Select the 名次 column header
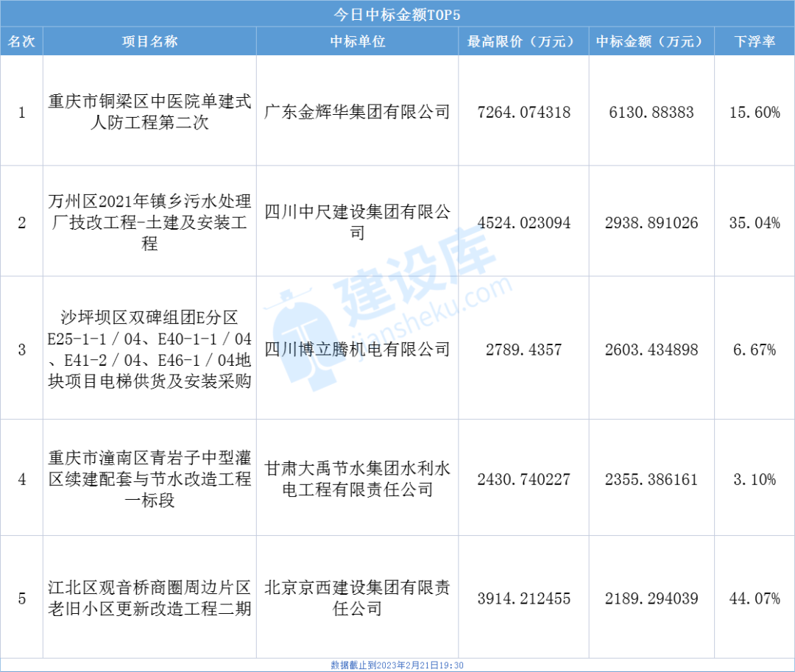This screenshot has width=795, height=672. point(21,42)
